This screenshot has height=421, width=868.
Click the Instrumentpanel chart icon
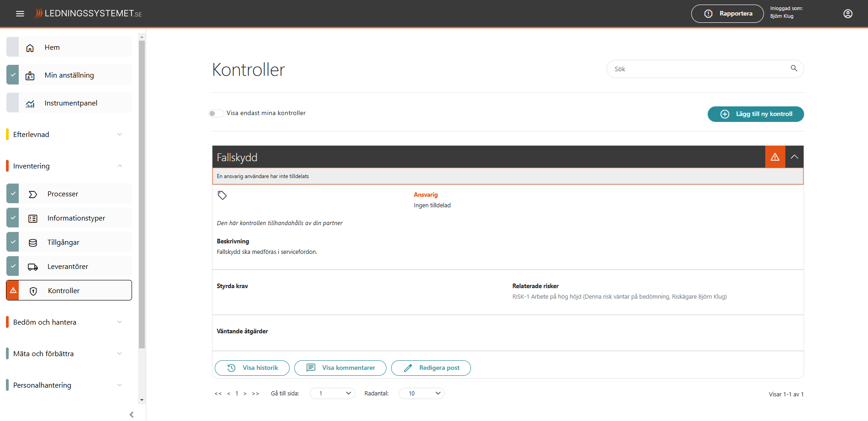point(30,104)
